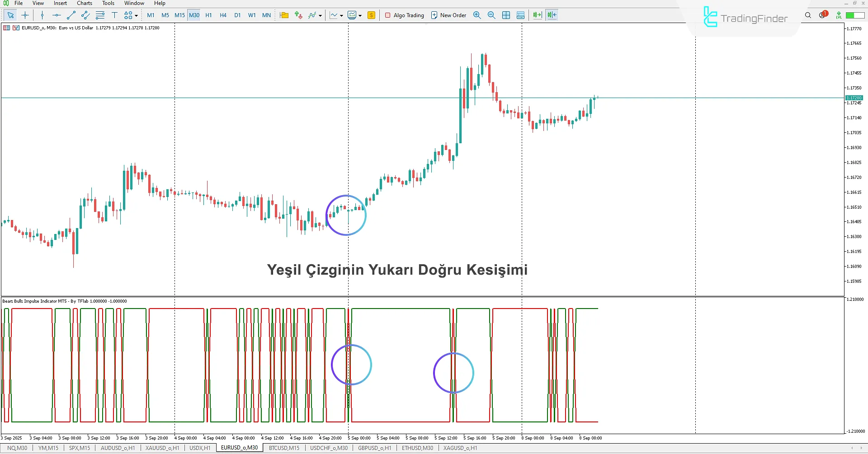
Task: Open a new chart with the folder icon
Action: pos(284,15)
